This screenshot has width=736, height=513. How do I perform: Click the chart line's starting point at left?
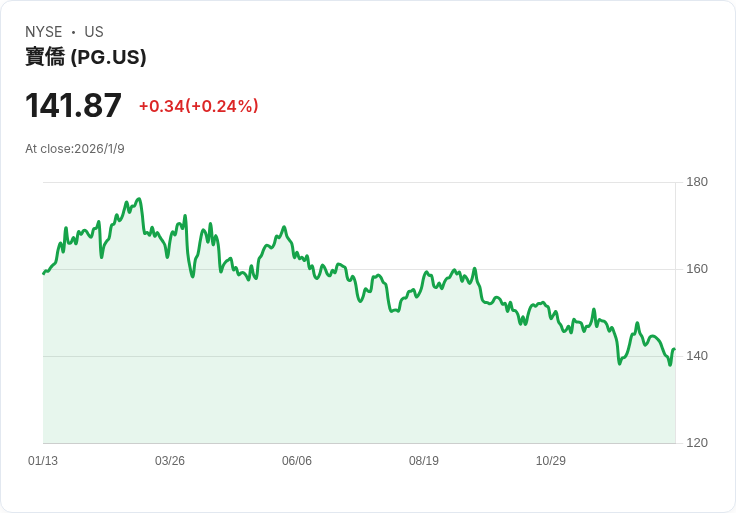(44, 273)
